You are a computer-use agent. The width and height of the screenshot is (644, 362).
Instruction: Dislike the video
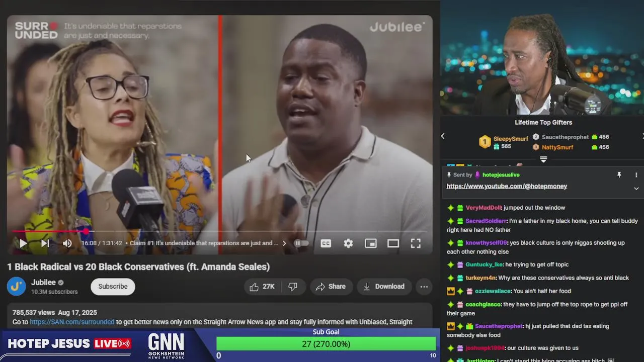coord(293,287)
